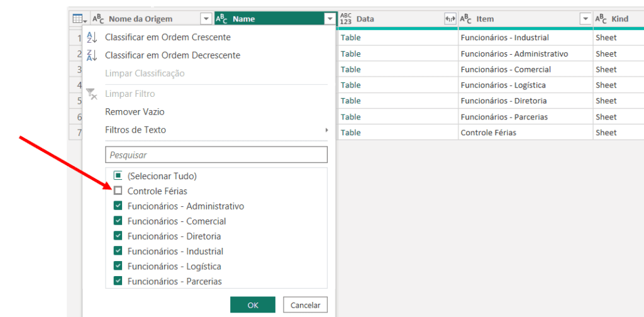Screen dimensions: 644x317
Task: Click the Table link in row 1
Action: tap(350, 38)
